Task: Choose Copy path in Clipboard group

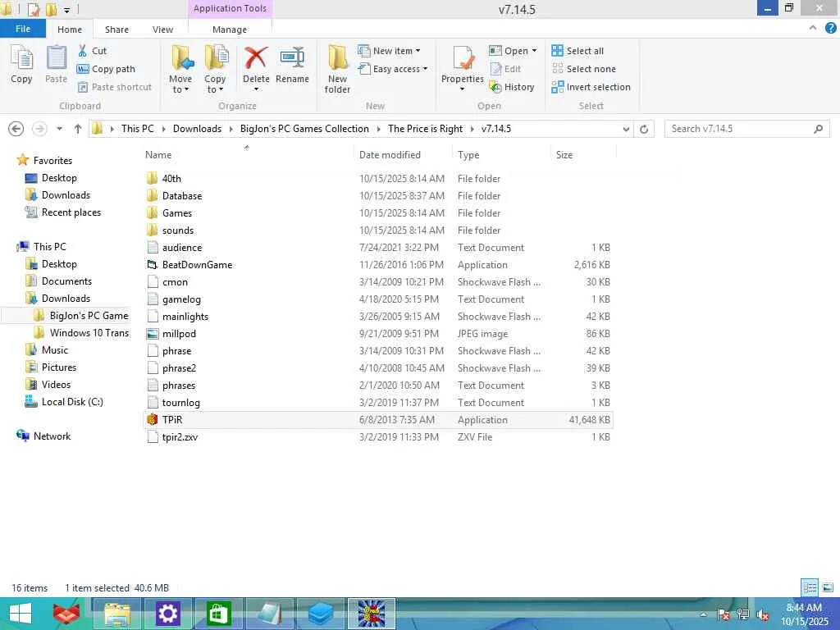Action: click(106, 69)
